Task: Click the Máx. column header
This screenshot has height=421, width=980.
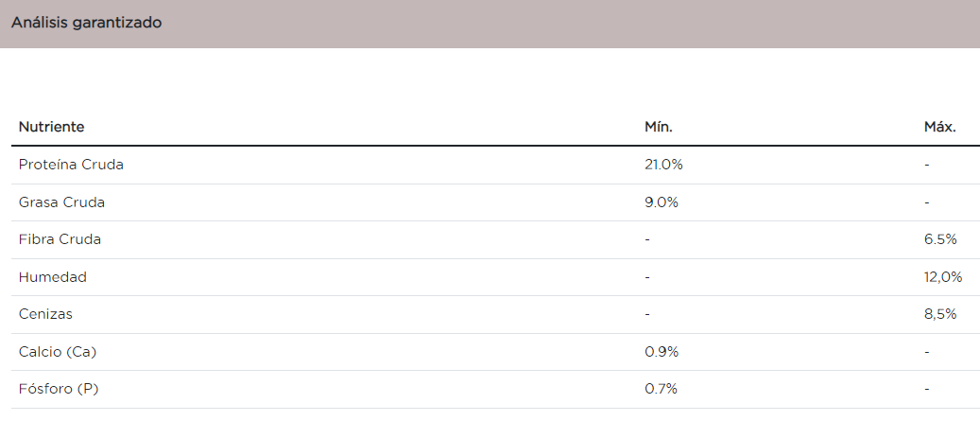Action: point(939,127)
